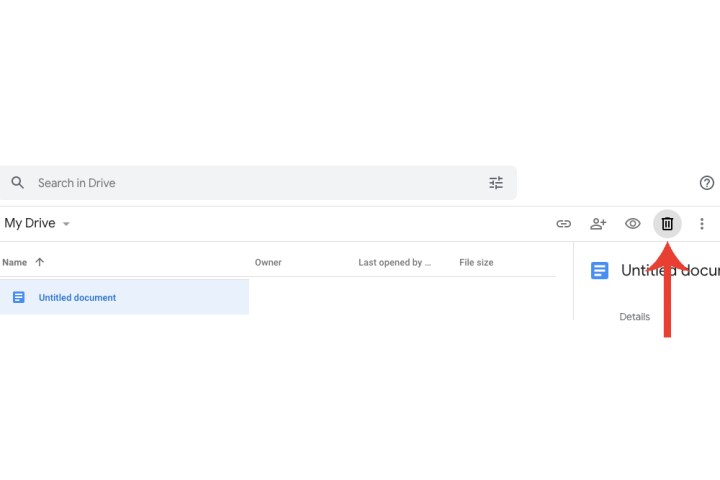Click the File size column header
720x480 pixels.
[x=476, y=262]
